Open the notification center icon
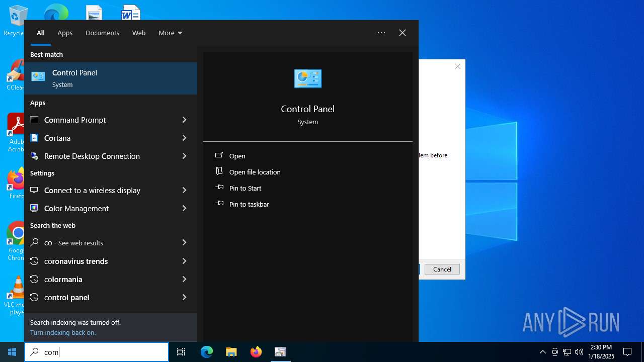This screenshot has width=644, height=362. click(627, 352)
